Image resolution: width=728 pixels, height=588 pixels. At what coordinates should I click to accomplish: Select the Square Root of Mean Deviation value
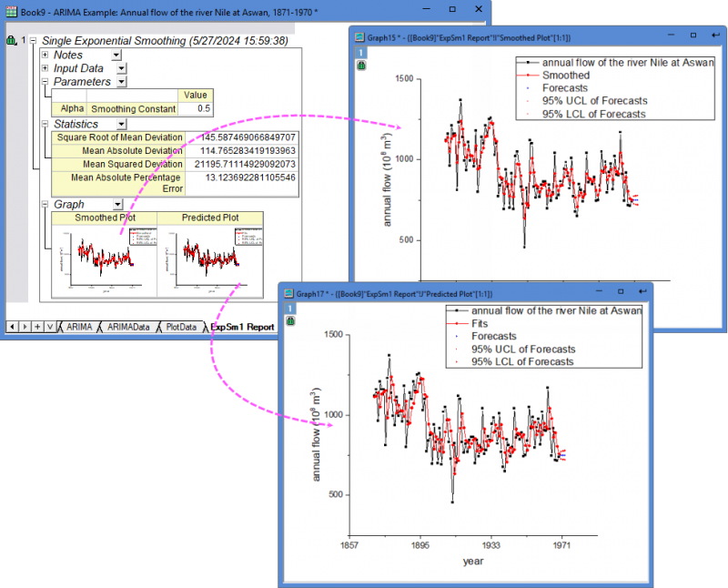[242, 137]
